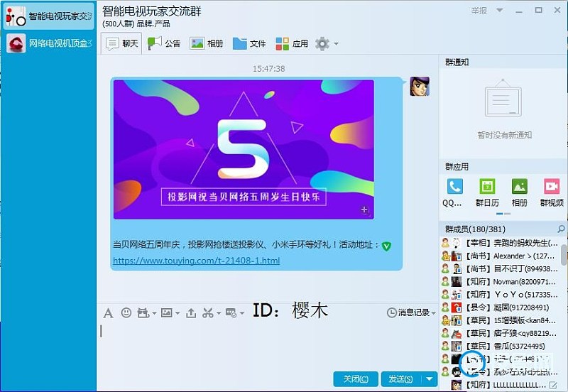568x392 pixels.
Task: Open the emoji smiley picker
Action: point(126,312)
